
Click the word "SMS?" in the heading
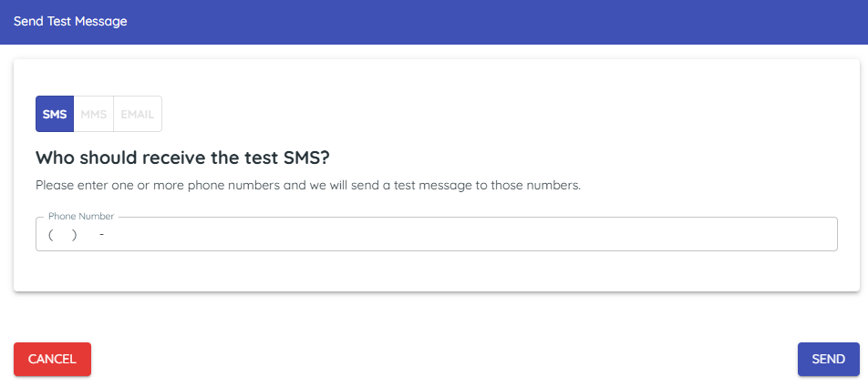pyautogui.click(x=307, y=158)
